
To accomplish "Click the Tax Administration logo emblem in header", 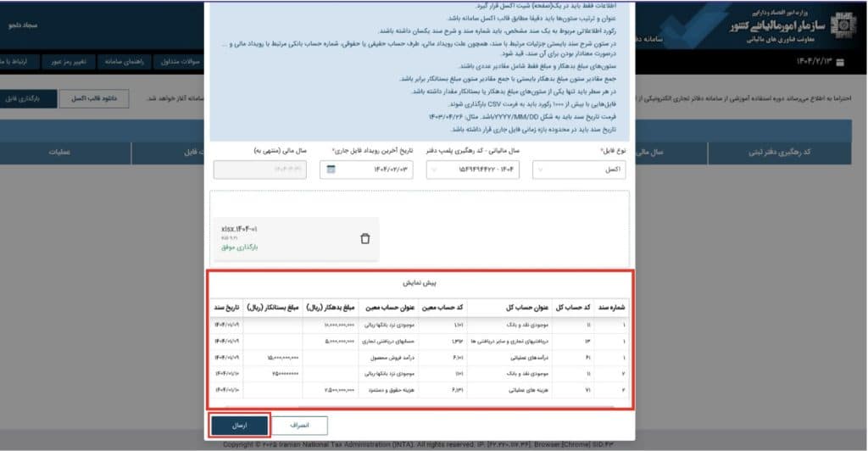I will coord(843,25).
